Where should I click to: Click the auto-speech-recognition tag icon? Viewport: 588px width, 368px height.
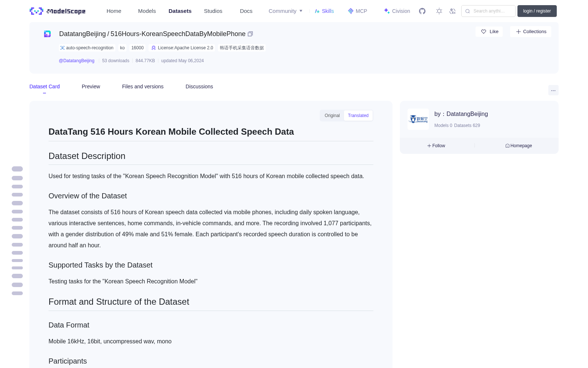pyautogui.click(x=62, y=48)
